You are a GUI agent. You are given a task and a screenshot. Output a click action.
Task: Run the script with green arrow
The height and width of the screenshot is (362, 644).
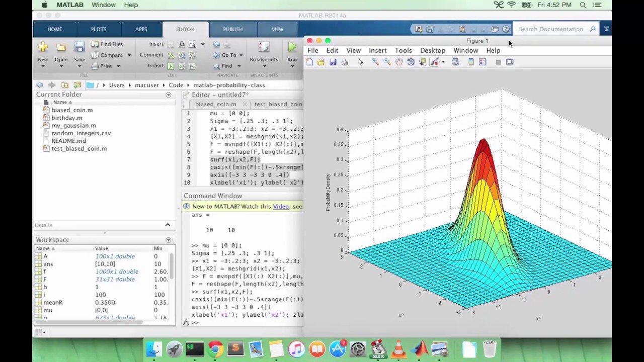point(292,47)
